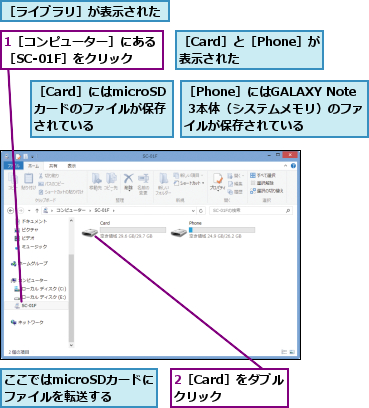Image resolution: width=369 pixels, height=408 pixels.
Task: Click navigation pane scrollbar down arrow
Action: 71,345
